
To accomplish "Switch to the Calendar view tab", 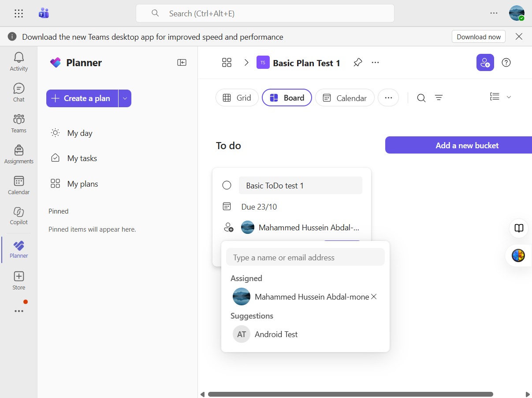I will coord(345,98).
